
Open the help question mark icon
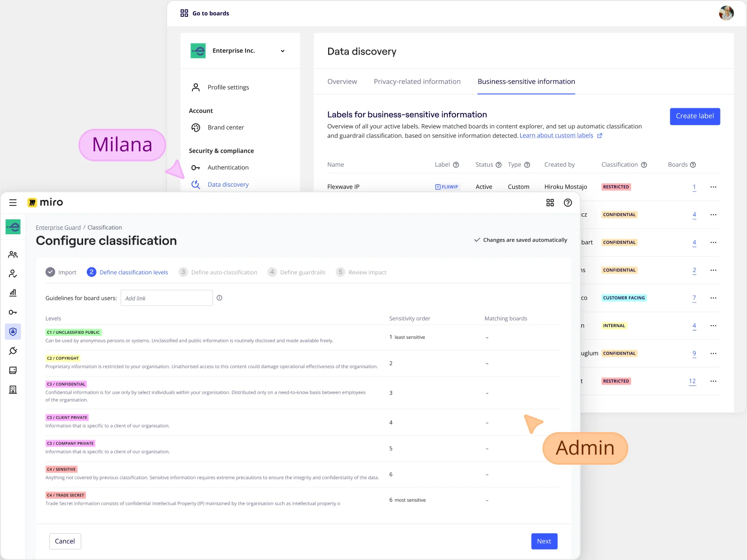pos(568,203)
